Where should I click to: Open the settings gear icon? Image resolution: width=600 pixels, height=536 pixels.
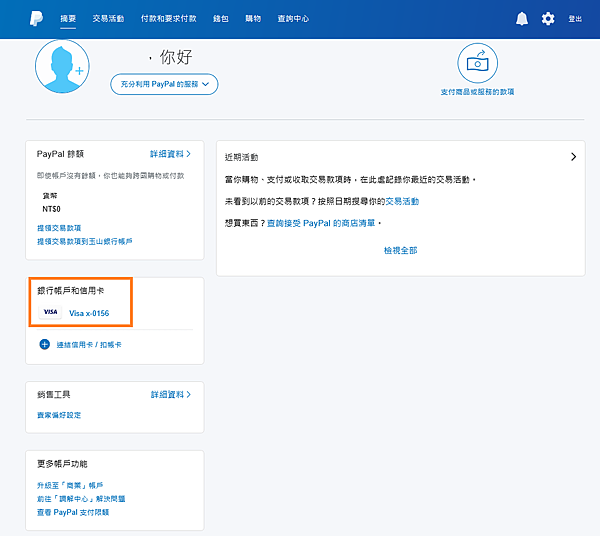click(548, 18)
